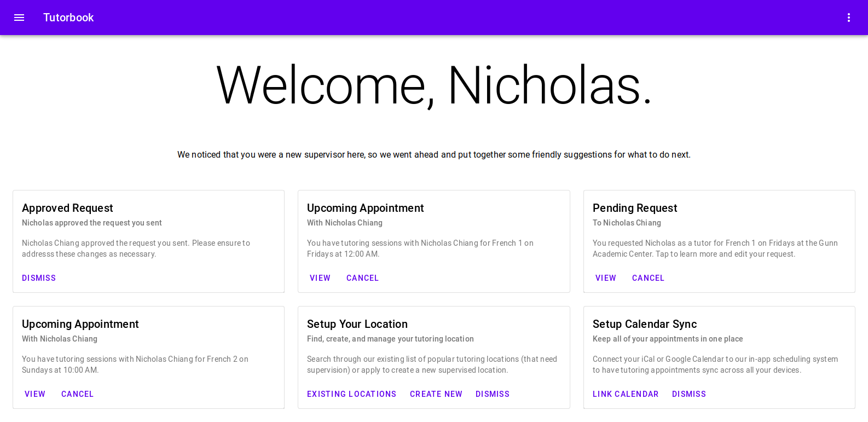
Task: View the Pending Request to Nicholas Chiang
Action: coord(606,278)
